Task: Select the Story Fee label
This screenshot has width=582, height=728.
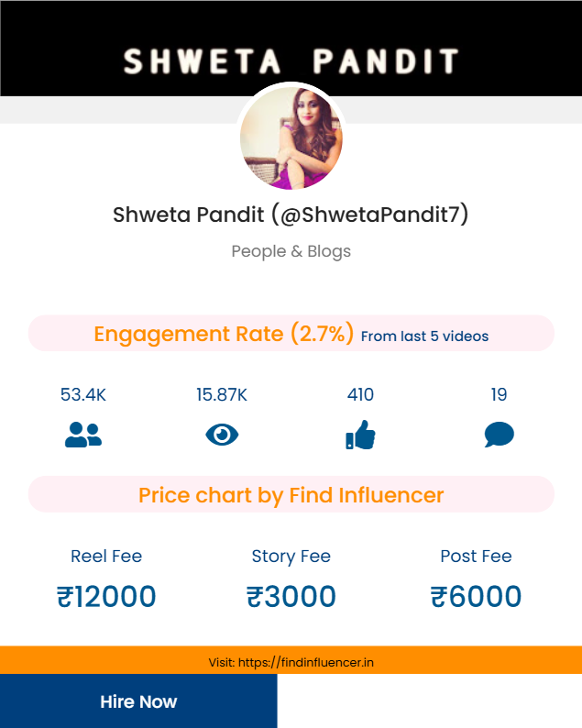Action: coord(291,557)
